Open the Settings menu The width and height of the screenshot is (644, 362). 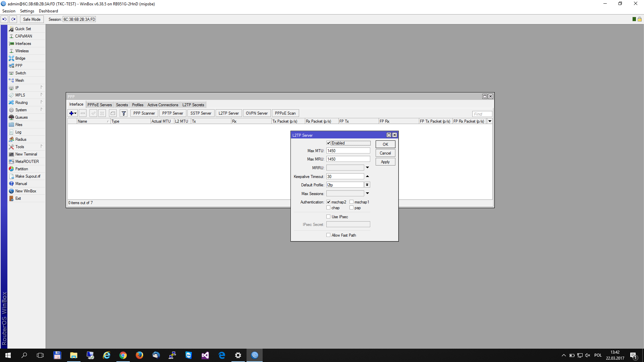(27, 11)
